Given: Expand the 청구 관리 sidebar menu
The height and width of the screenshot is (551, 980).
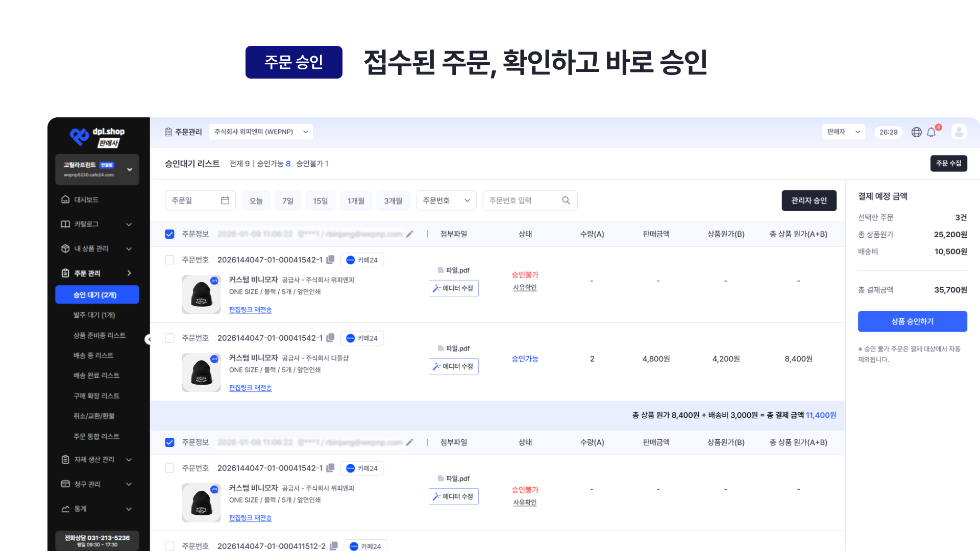Looking at the screenshot, I should coord(97,484).
